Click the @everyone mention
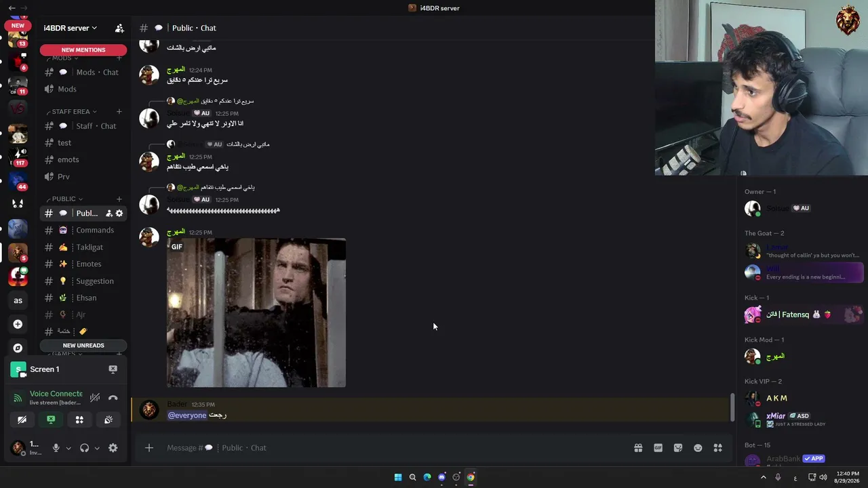This screenshot has height=488, width=868. pos(187,415)
